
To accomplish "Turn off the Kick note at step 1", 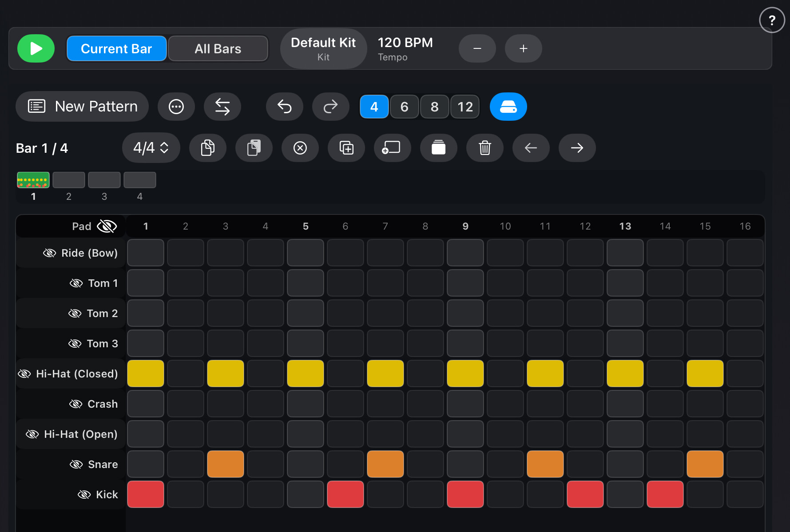I will [146, 494].
